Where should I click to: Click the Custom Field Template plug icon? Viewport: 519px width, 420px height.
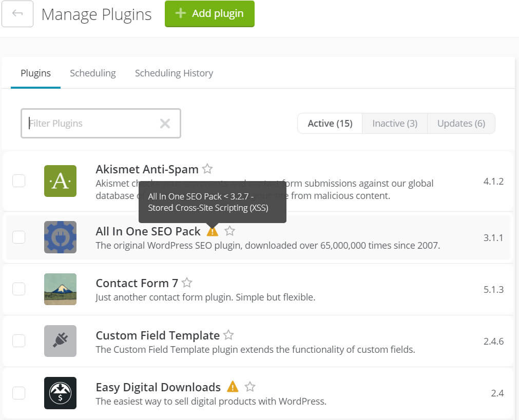[x=60, y=341]
